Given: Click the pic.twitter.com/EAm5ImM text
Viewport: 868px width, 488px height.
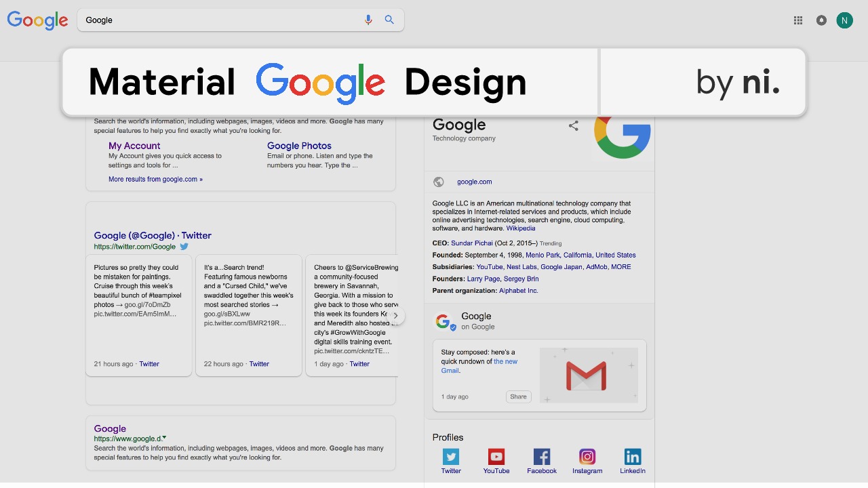Looking at the screenshot, I should [135, 314].
